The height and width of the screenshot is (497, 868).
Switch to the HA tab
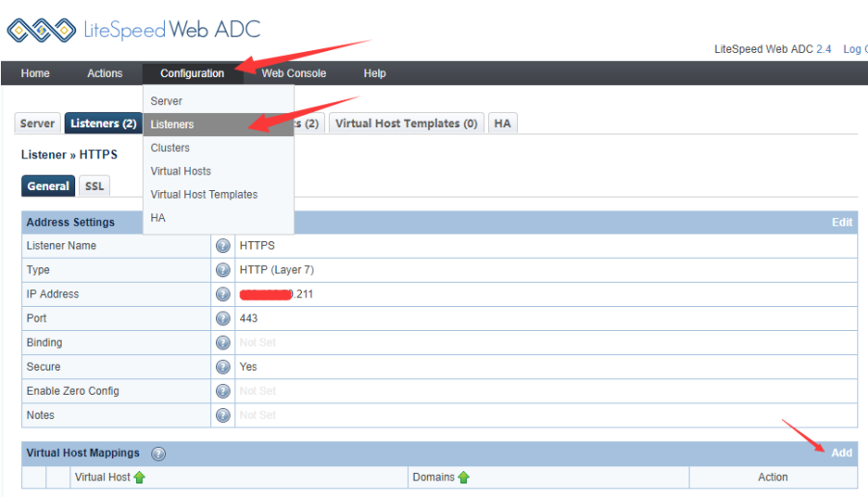click(502, 124)
